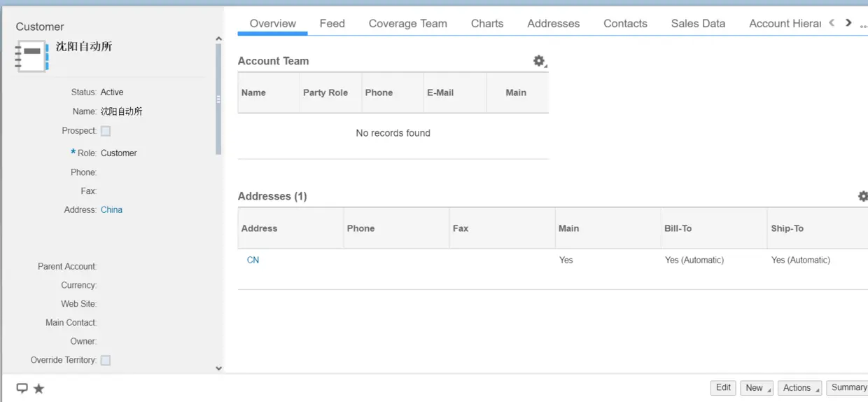Sort by Party Role column header
The width and height of the screenshot is (868, 402).
click(325, 92)
